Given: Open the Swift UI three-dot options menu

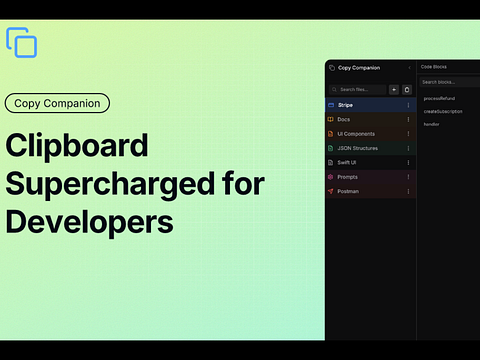Looking at the screenshot, I should (408, 163).
